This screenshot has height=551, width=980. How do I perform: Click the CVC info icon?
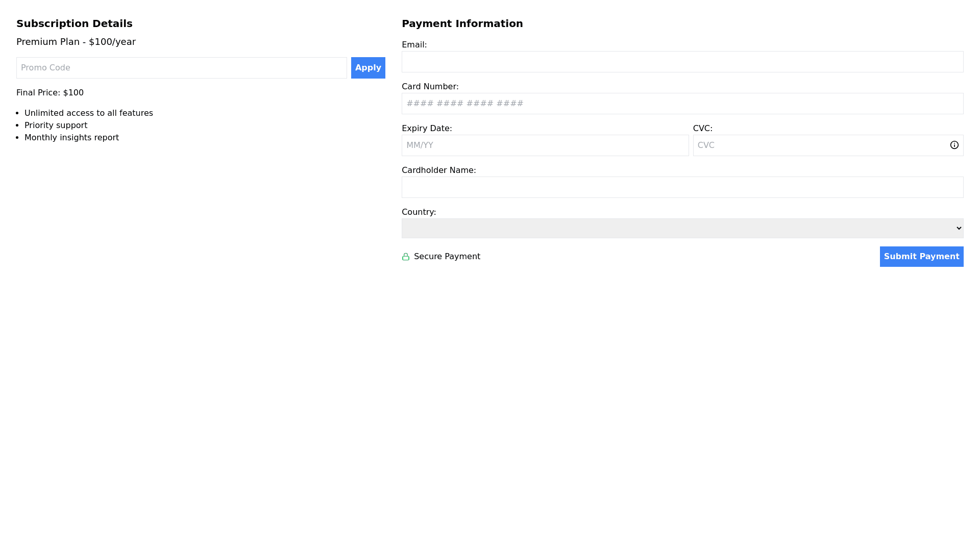[954, 145]
